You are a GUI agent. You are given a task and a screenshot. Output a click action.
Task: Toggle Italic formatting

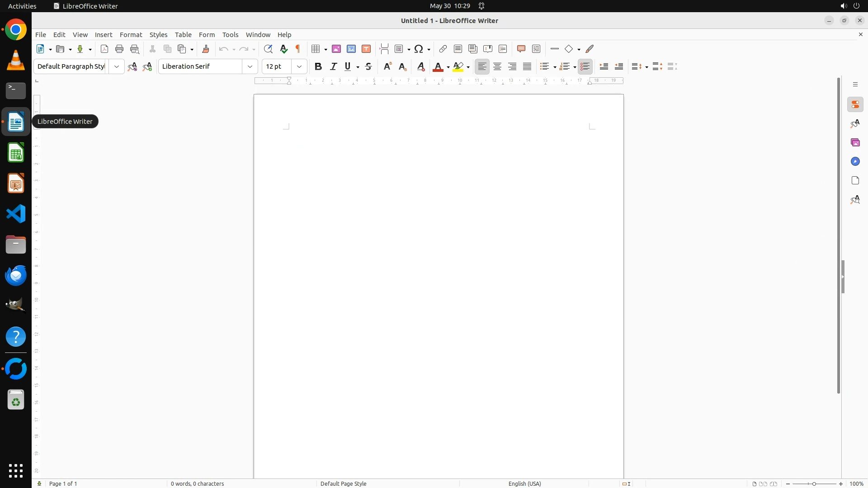[x=334, y=66]
